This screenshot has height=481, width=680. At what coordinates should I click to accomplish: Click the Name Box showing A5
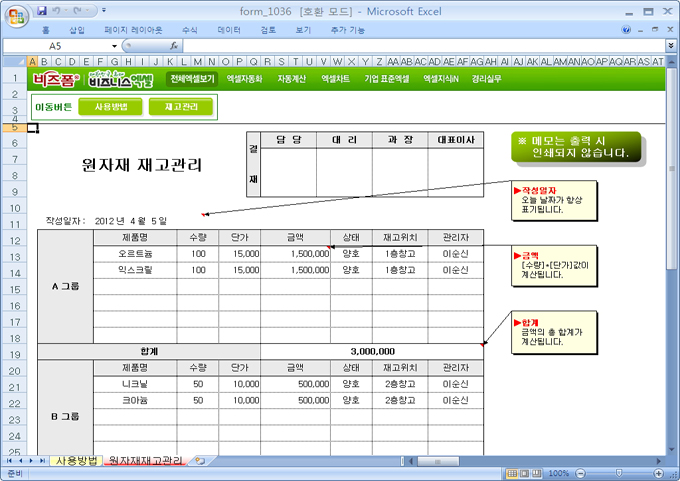(x=56, y=46)
